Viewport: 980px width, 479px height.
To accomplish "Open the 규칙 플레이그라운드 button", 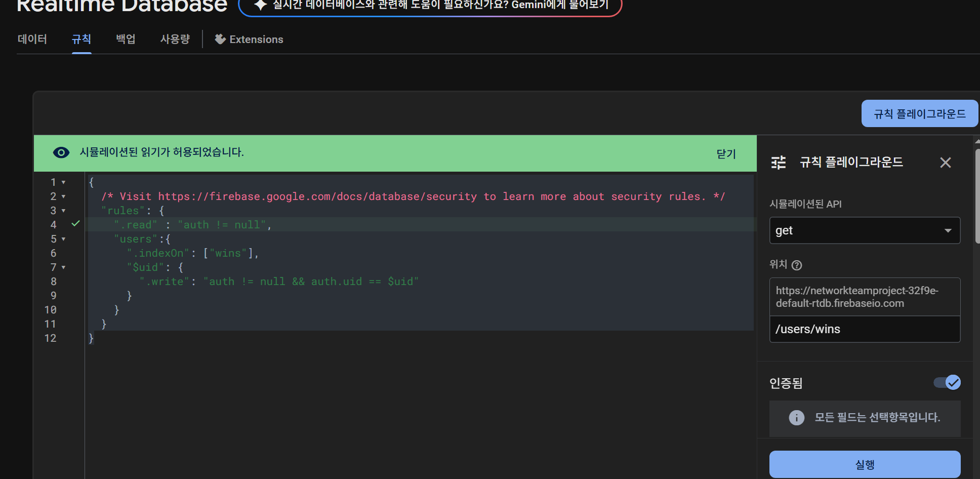I will (920, 114).
